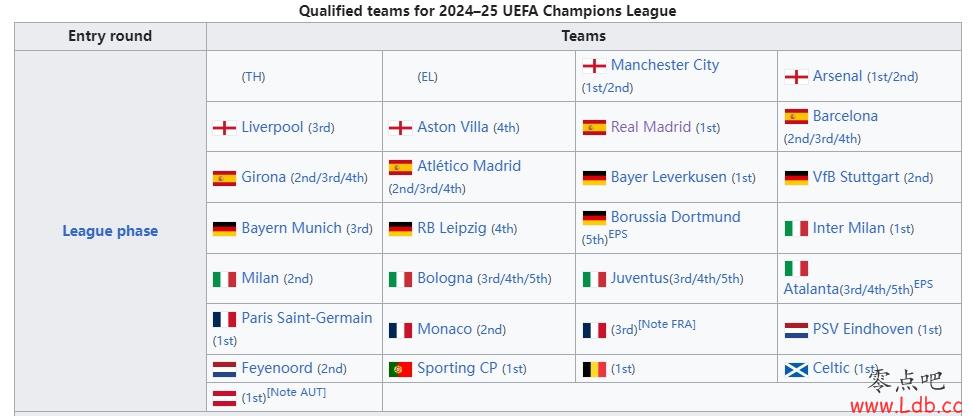Click the Spain flag beside Real Madrid
This screenshot has height=416, width=972.
point(594,128)
